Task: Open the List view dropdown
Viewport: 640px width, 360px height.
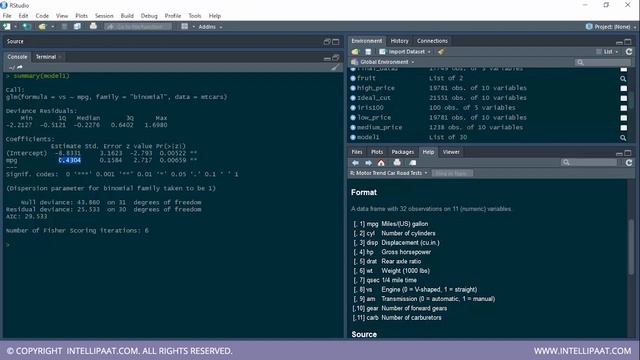Action: point(607,52)
